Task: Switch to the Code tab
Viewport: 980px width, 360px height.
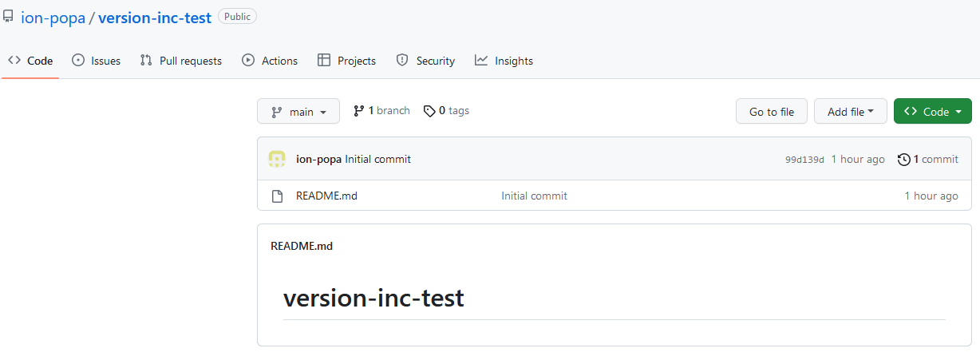Action: point(30,61)
